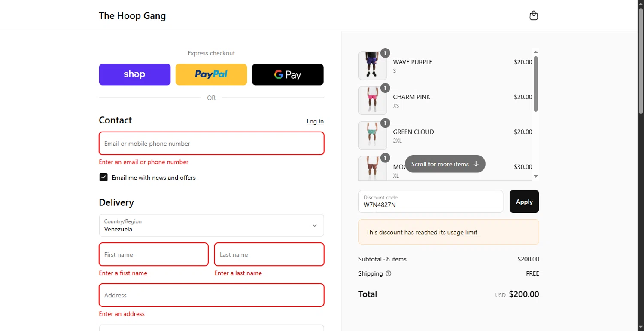The width and height of the screenshot is (644, 331).
Task: Open the GREEN CLOUD product thumbnail
Action: click(373, 135)
